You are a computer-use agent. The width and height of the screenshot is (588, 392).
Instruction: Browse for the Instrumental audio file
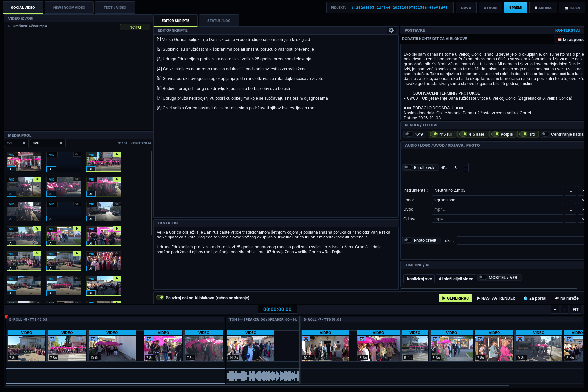570,190
